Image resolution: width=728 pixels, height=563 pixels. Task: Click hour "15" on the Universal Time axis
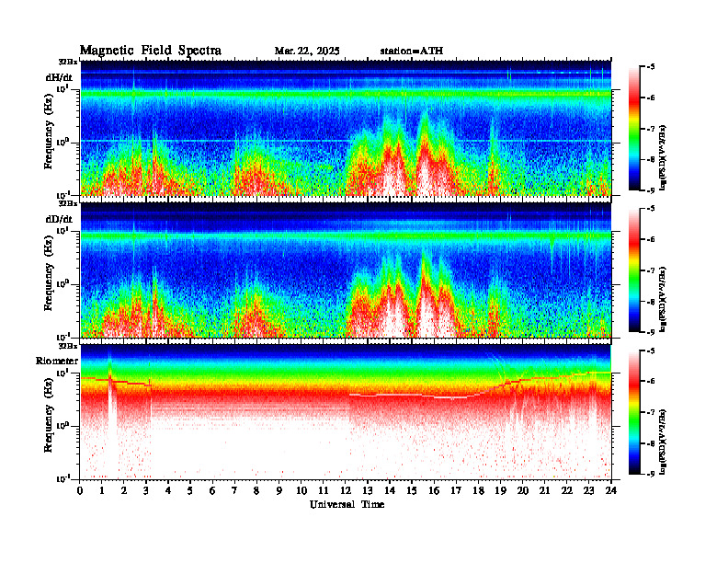[x=412, y=491]
